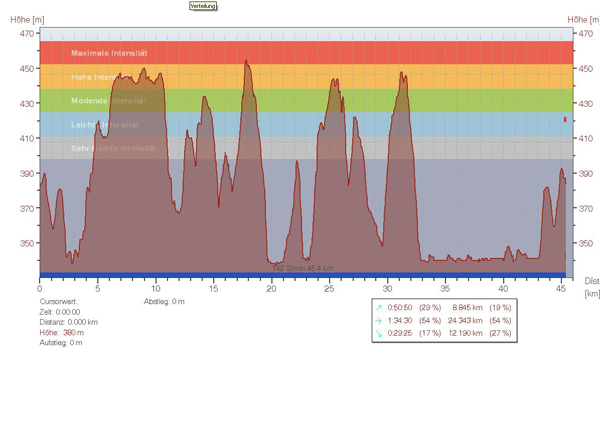Select the gray Sehr leichte Intensität band

(300, 148)
